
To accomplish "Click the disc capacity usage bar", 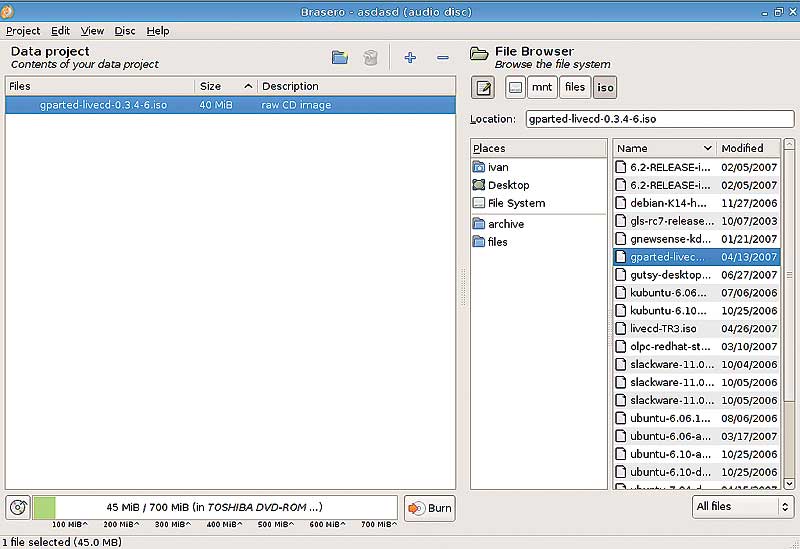I will click(215, 508).
